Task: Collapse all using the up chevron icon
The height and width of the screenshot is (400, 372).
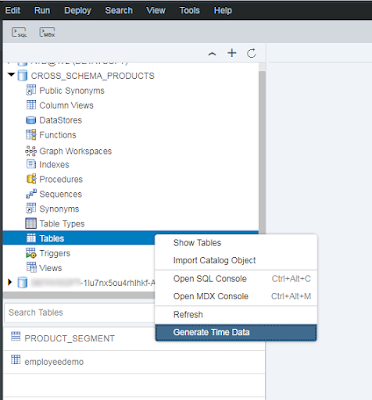Action: tap(212, 53)
